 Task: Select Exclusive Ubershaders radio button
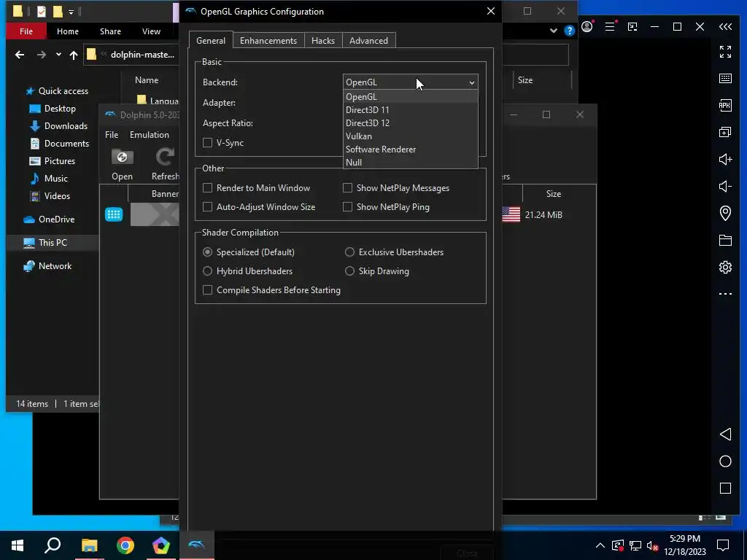point(349,252)
